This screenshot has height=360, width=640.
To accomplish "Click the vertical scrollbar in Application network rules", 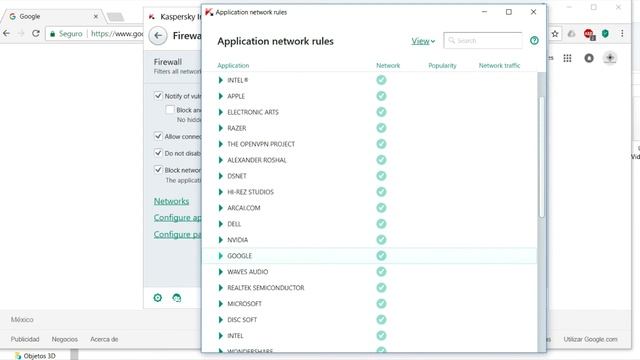I will pyautogui.click(x=542, y=157).
